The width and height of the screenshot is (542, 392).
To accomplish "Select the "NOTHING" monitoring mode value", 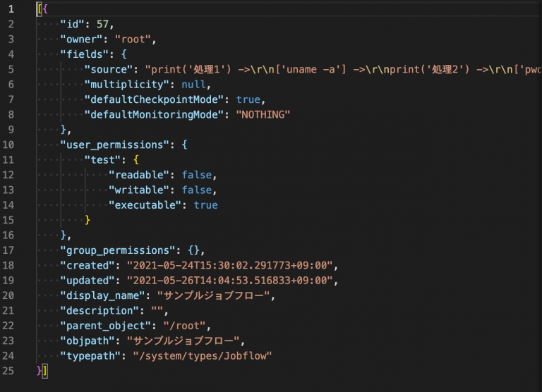I will click(x=263, y=115).
